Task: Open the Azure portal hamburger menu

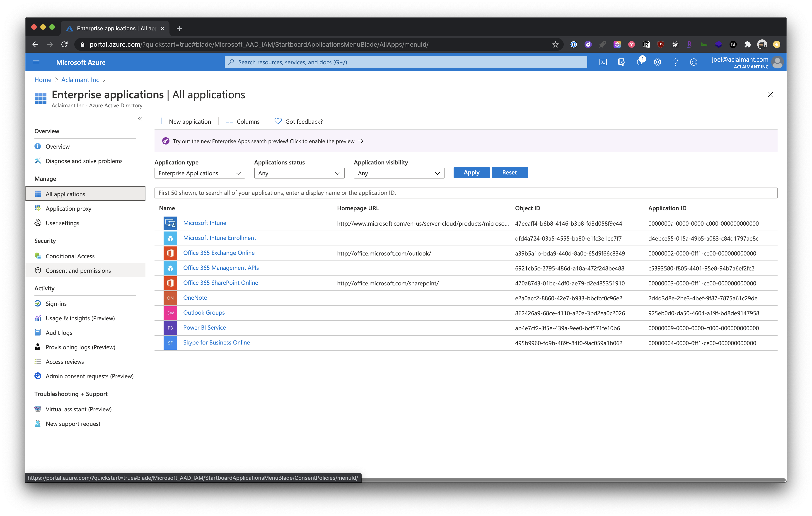Action: (x=36, y=62)
